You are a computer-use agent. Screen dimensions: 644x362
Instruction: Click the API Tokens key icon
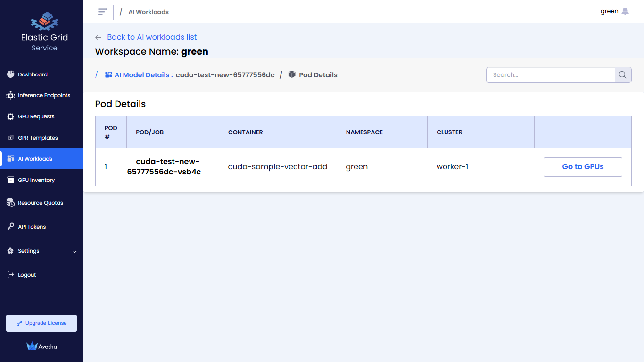click(10, 227)
